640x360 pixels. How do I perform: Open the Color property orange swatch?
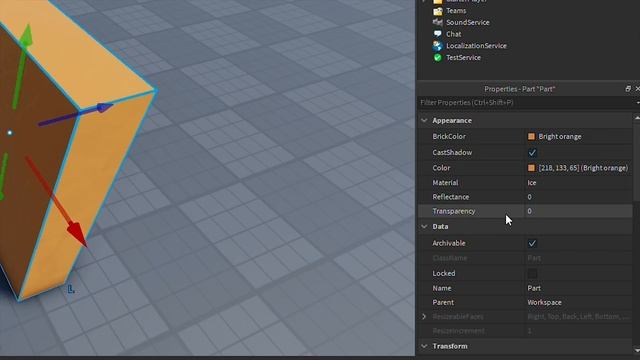tap(531, 168)
